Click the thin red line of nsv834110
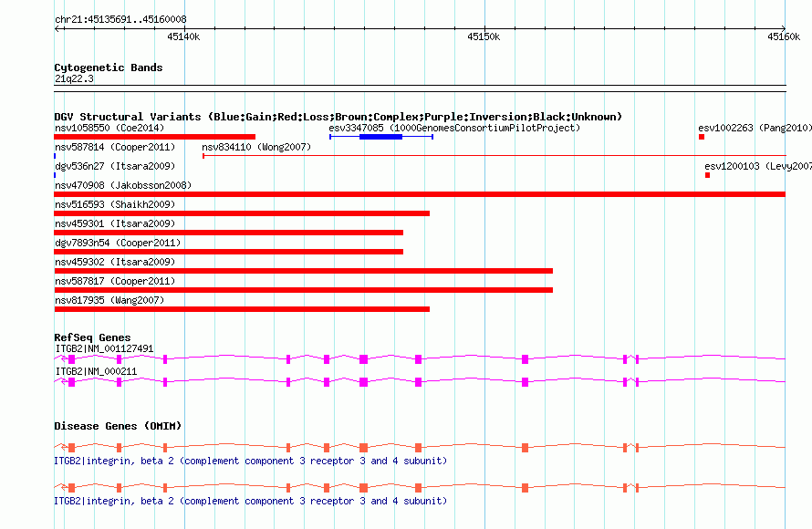The width and height of the screenshot is (812, 529). point(494,155)
